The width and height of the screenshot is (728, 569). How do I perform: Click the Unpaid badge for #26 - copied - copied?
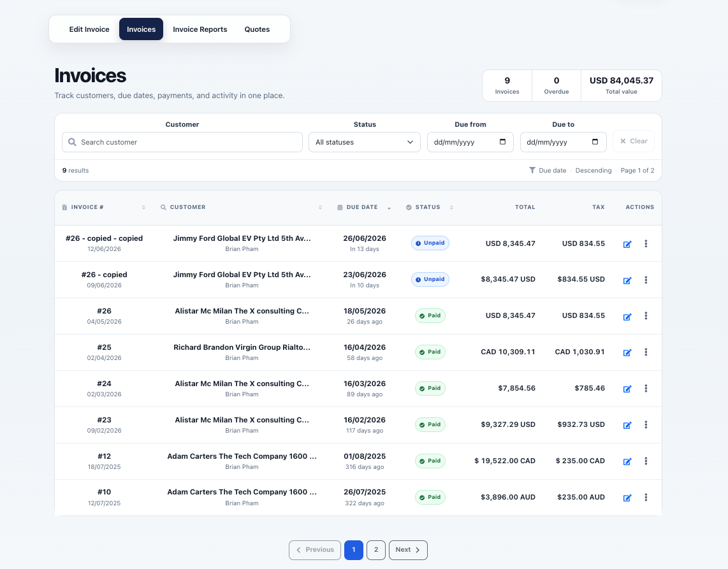click(430, 243)
